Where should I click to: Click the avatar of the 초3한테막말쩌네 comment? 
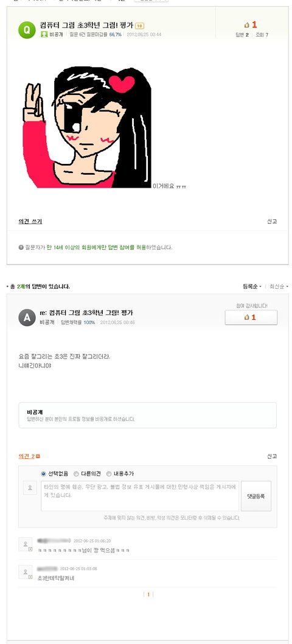point(26,572)
